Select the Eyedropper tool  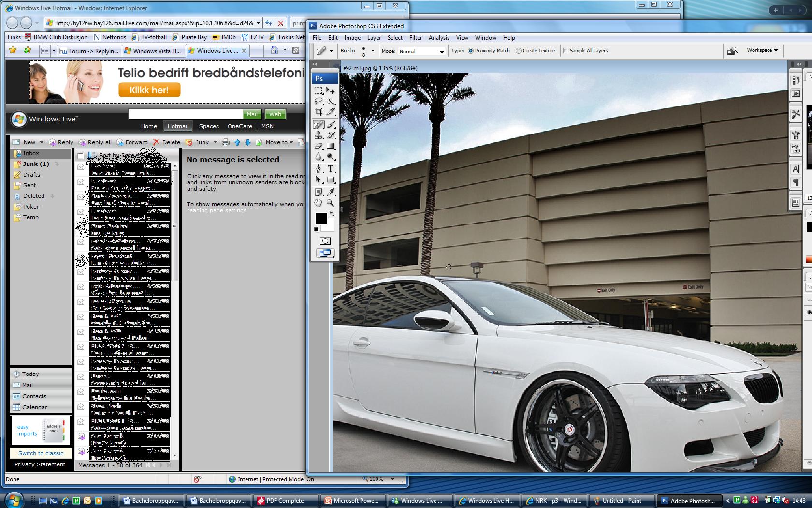(331, 192)
